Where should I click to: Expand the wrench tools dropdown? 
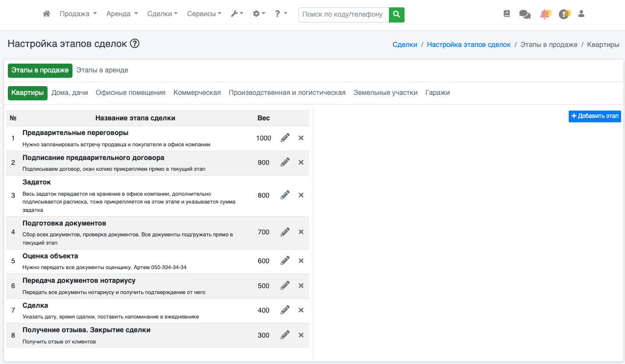click(237, 14)
